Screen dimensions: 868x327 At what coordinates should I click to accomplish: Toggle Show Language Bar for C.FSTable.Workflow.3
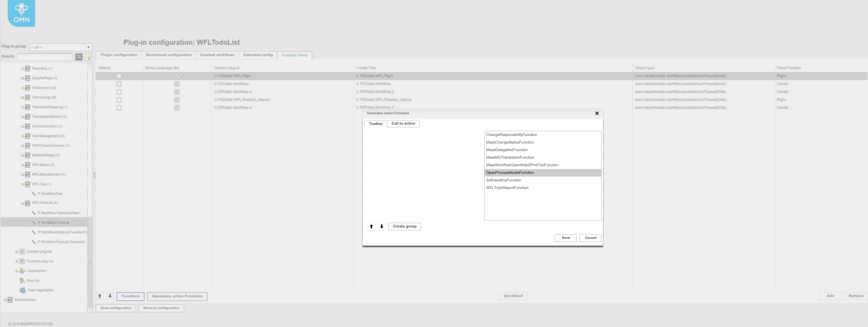[x=177, y=108]
